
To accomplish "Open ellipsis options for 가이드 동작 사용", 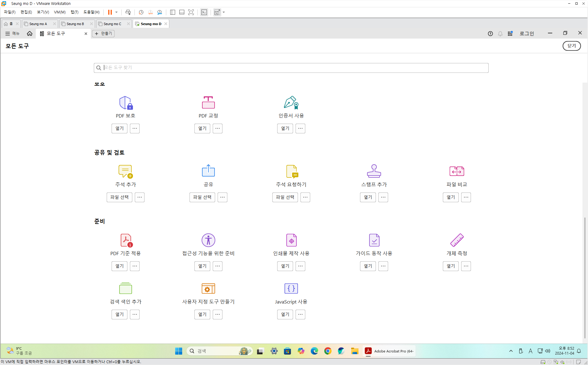I will pos(383,266).
